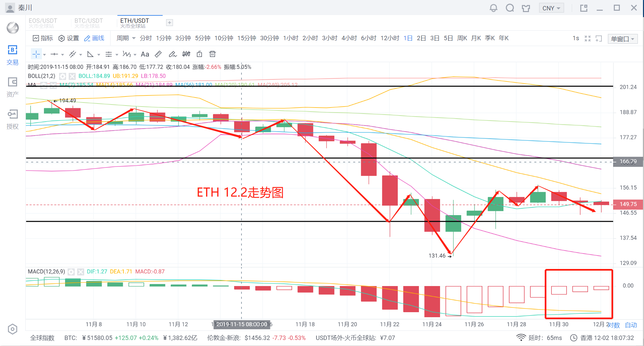Open the 单窗口 window layout dropdown
Viewport: 644px width, 346px height.
[623, 39]
